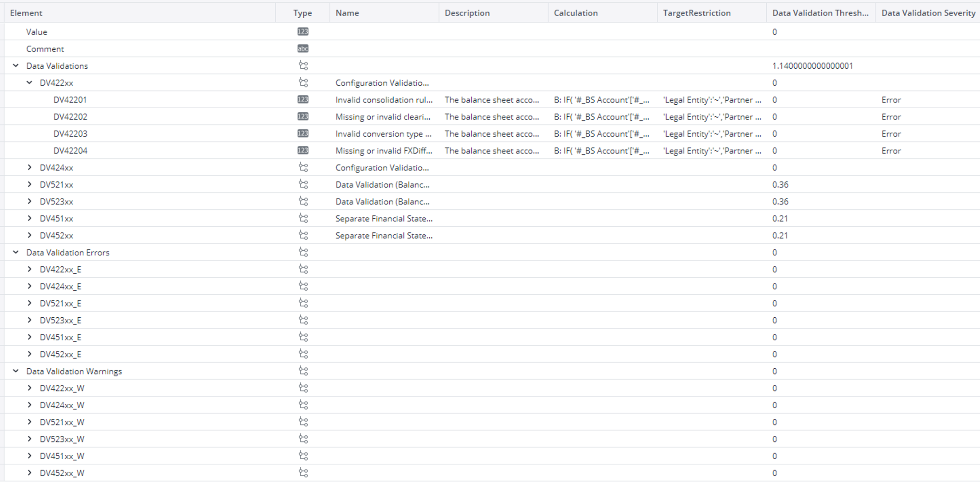980x485 pixels.
Task: Expand the DV451xx_W group
Action: pyautogui.click(x=30, y=456)
